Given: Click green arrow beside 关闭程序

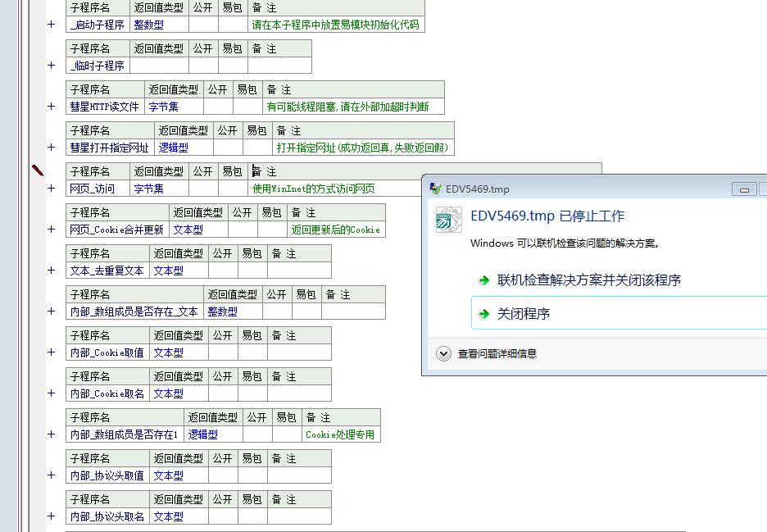Looking at the screenshot, I should tap(483, 314).
